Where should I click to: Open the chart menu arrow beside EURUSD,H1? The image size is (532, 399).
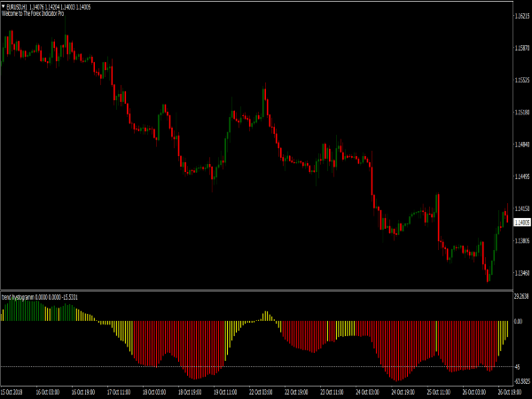pyautogui.click(x=4, y=6)
